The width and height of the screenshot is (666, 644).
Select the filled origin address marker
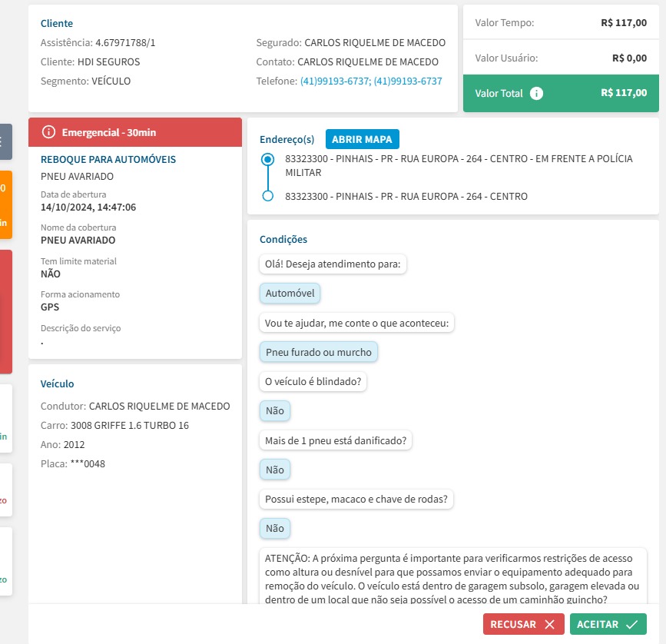click(267, 159)
